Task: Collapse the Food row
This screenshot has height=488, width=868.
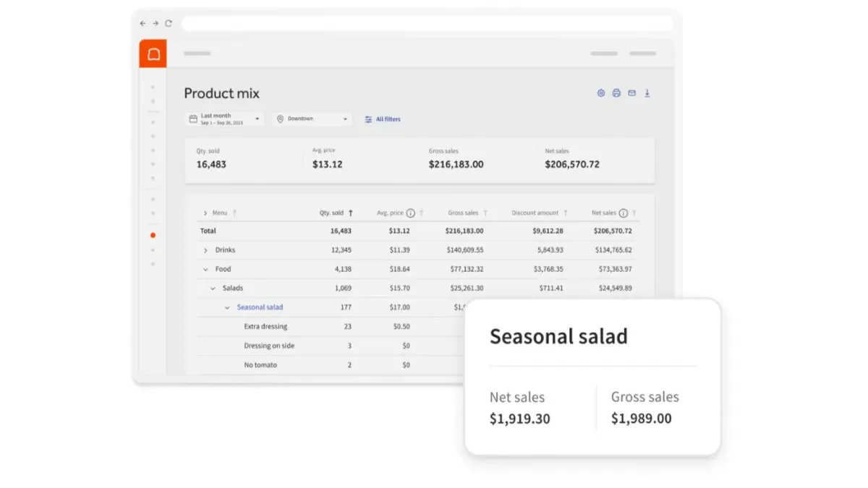Action: pos(205,269)
